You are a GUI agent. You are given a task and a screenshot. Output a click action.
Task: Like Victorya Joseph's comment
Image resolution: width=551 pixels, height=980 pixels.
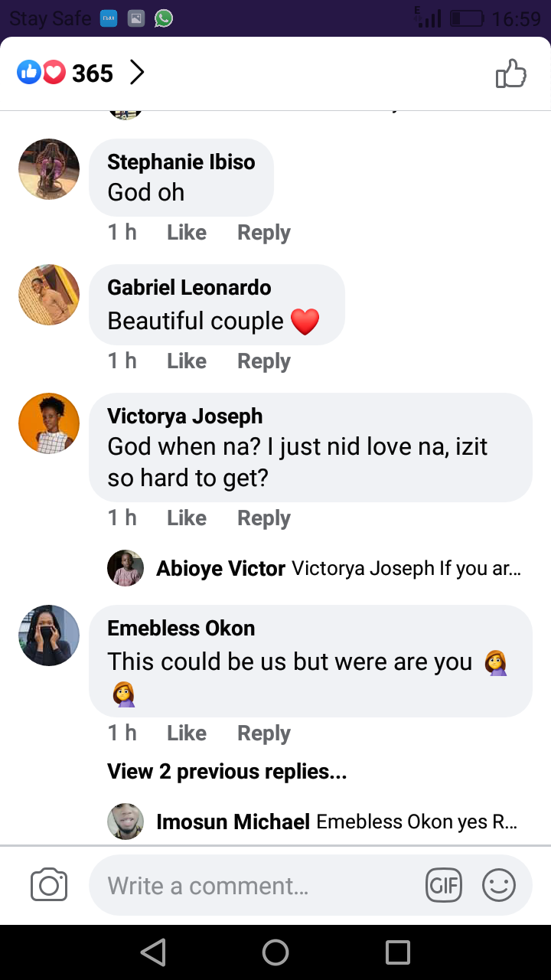(187, 518)
